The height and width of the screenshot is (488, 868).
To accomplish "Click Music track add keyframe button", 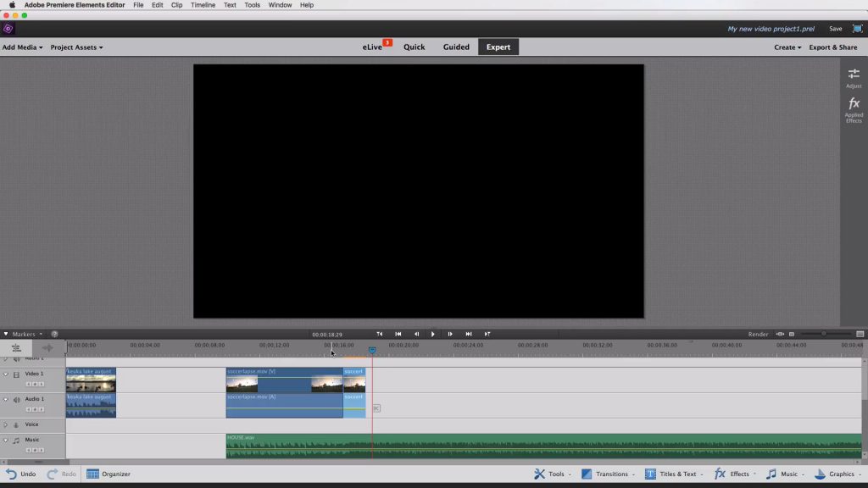I will point(34,450).
